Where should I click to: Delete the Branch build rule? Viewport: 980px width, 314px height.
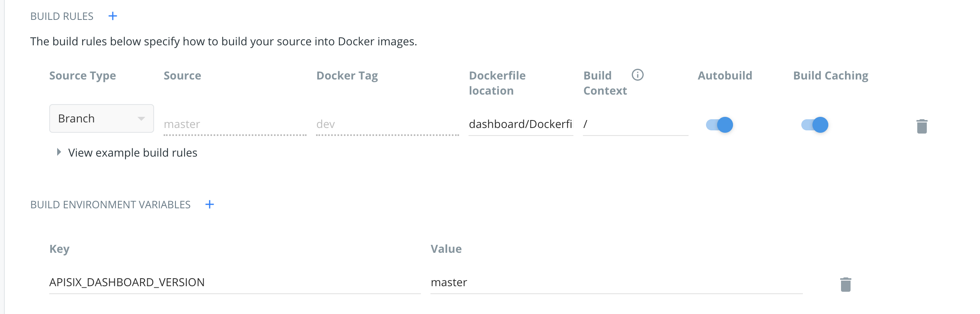(922, 126)
